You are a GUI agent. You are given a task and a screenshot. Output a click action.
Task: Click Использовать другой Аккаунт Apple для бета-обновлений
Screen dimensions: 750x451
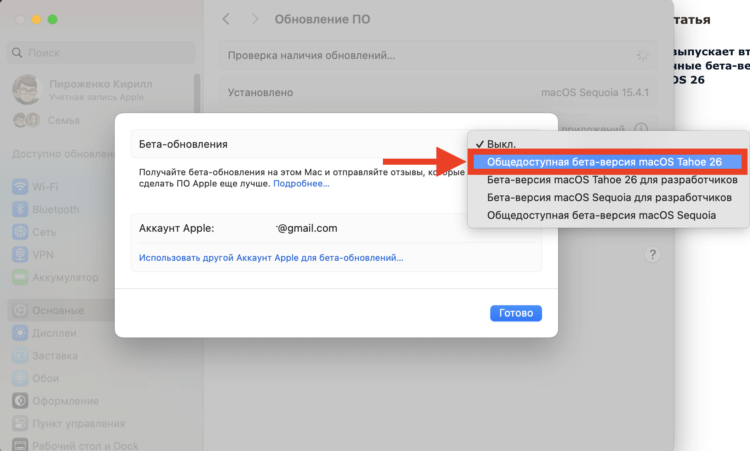point(271,258)
